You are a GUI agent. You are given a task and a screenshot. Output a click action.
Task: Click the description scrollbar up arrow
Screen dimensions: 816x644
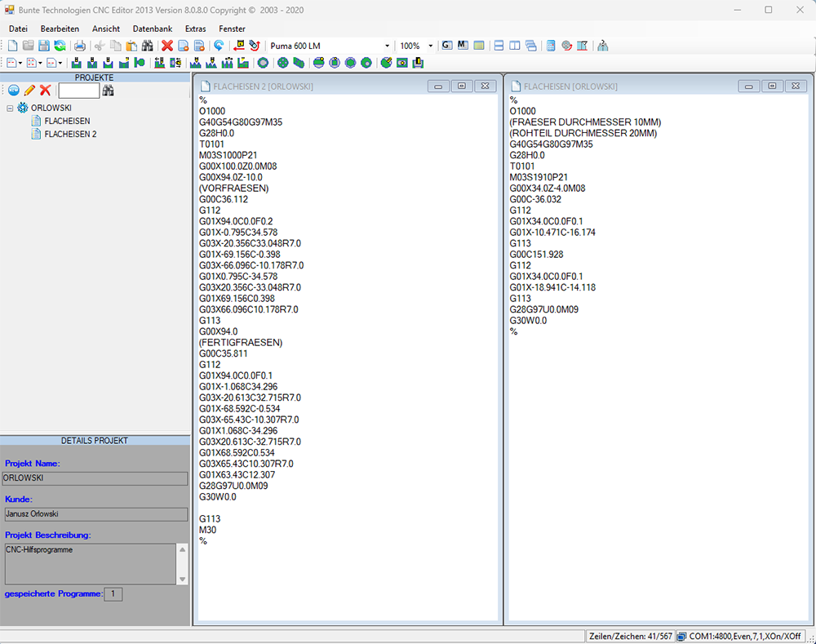(x=182, y=549)
